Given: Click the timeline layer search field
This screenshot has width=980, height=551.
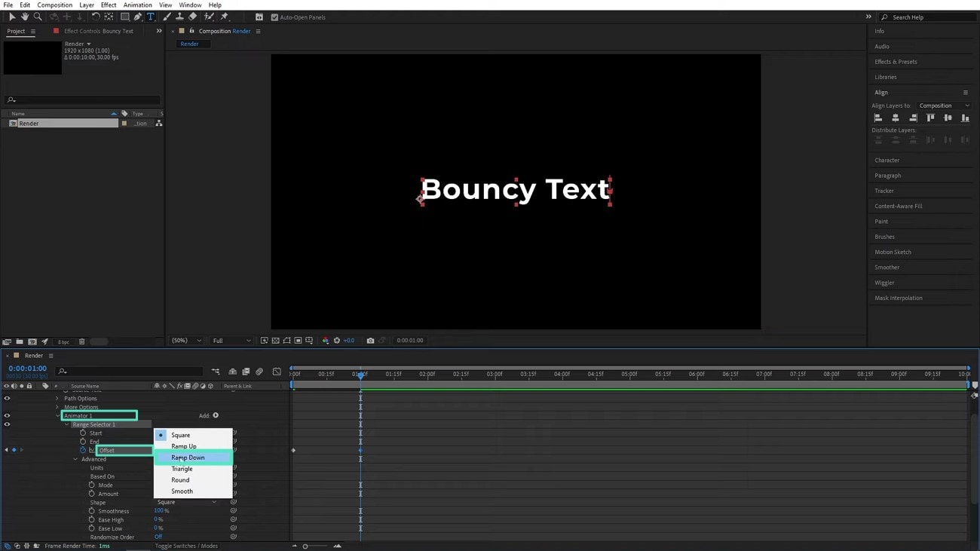Looking at the screenshot, I should click(130, 371).
